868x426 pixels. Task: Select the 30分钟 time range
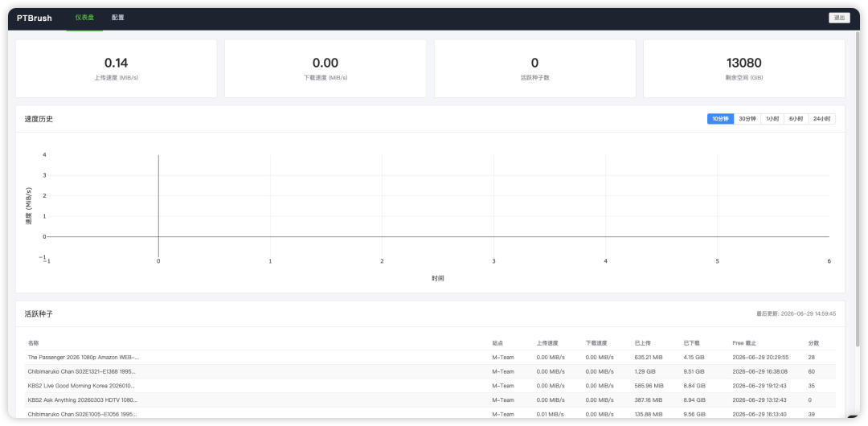tap(747, 119)
